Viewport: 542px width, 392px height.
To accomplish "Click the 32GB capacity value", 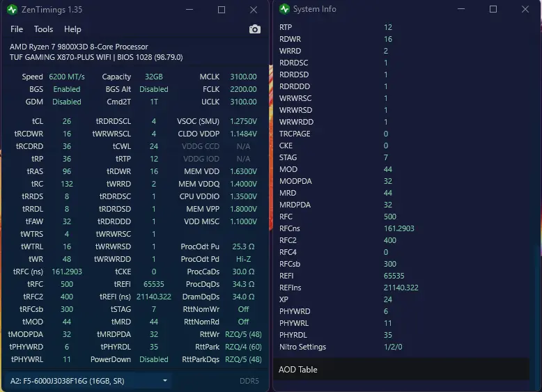I will point(154,77).
